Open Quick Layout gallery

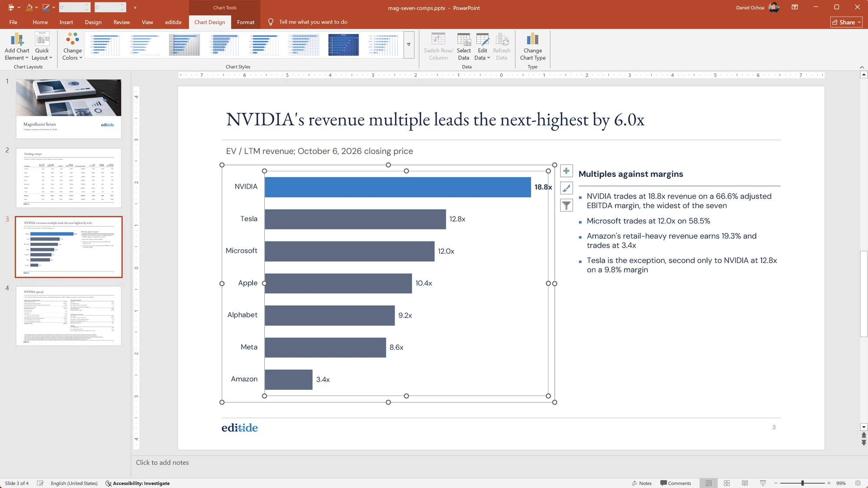[42, 46]
